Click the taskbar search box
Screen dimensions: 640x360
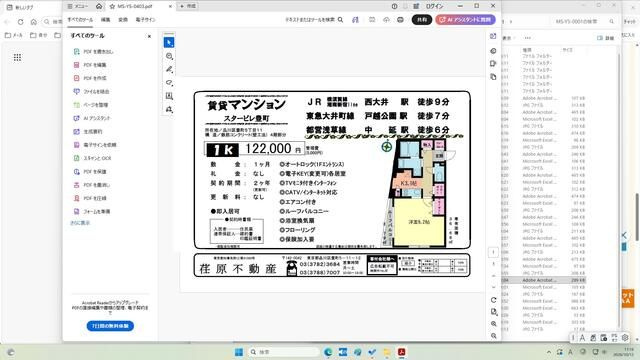pos(284,352)
